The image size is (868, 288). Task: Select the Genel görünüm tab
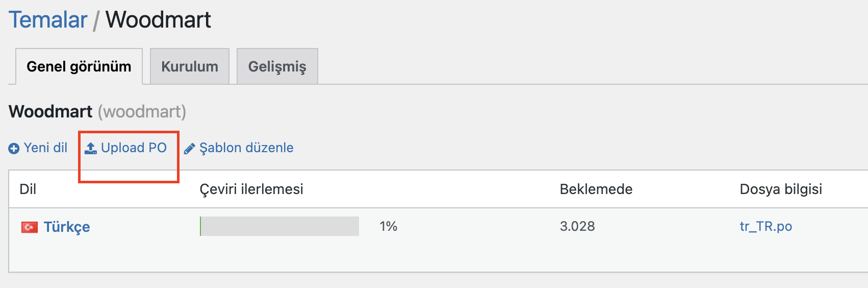coord(79,66)
